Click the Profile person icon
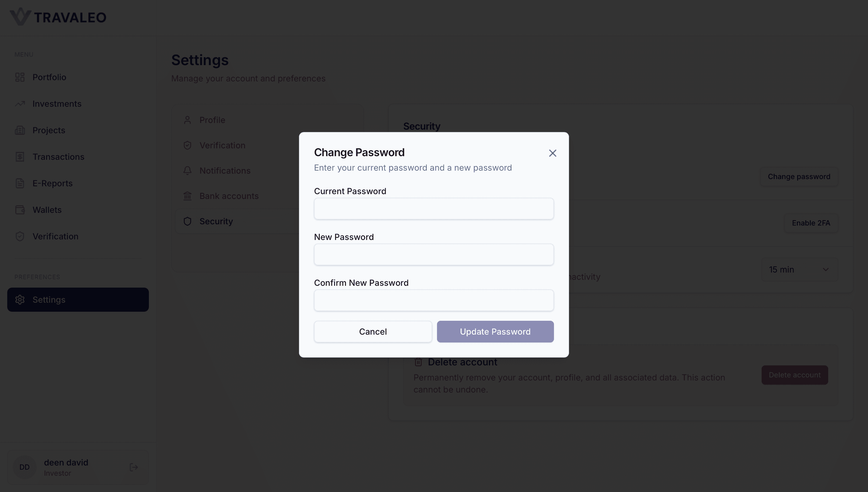This screenshot has height=492, width=868. [x=187, y=120]
